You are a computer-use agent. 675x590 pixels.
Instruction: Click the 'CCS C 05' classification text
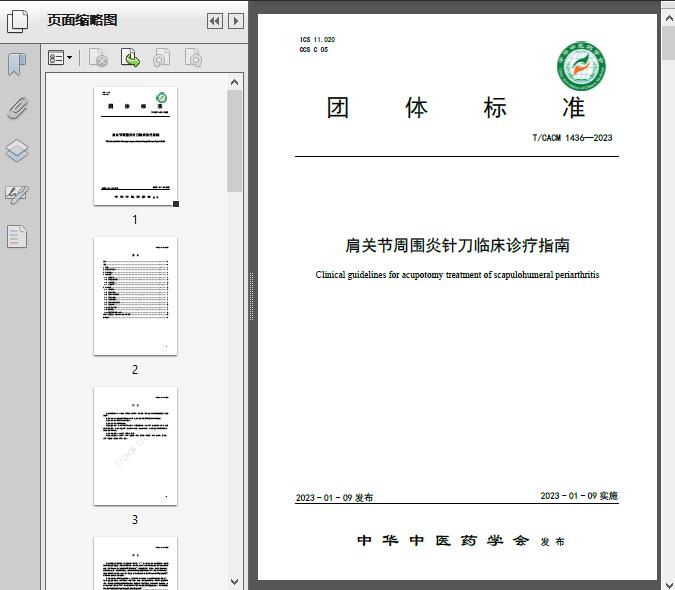point(314,49)
